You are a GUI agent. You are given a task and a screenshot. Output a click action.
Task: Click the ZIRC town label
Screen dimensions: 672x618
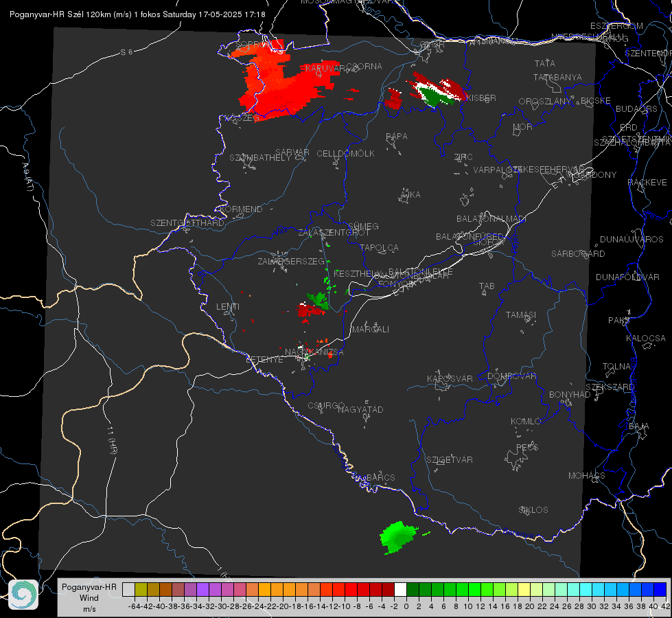(463, 157)
